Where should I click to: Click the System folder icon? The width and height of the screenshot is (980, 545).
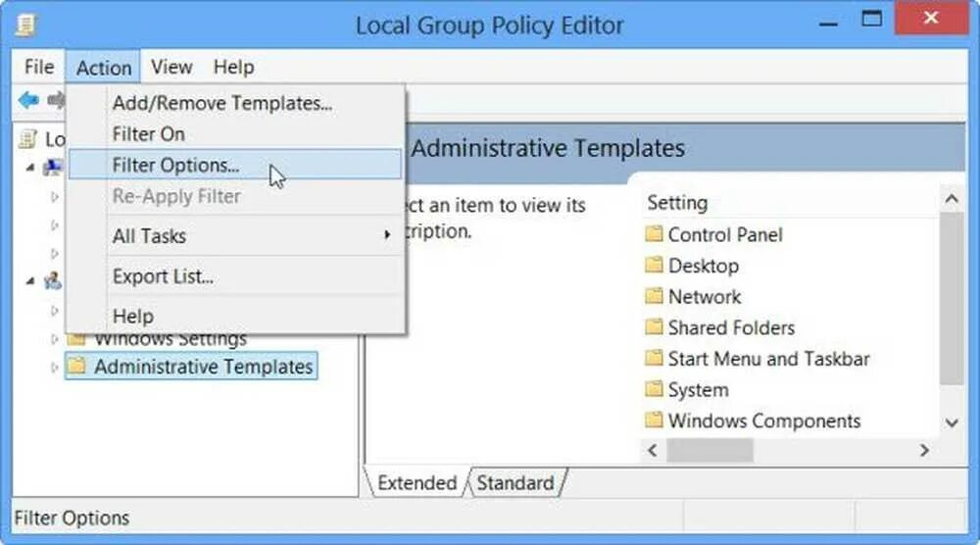coord(655,389)
